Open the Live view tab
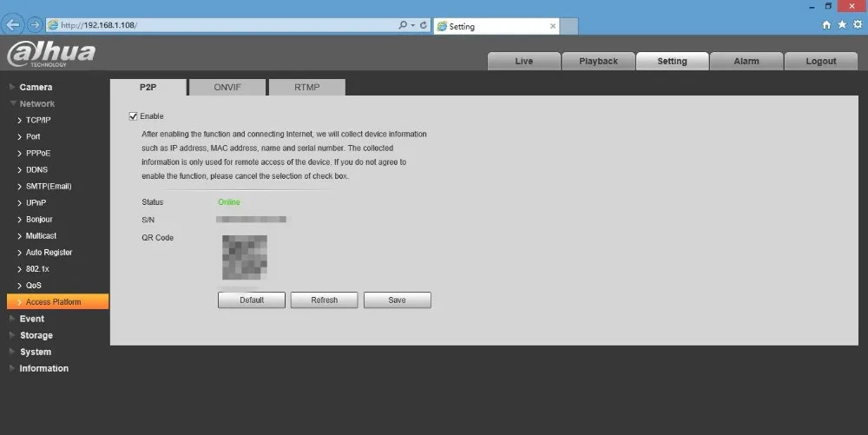This screenshot has height=435, width=868. pyautogui.click(x=523, y=61)
